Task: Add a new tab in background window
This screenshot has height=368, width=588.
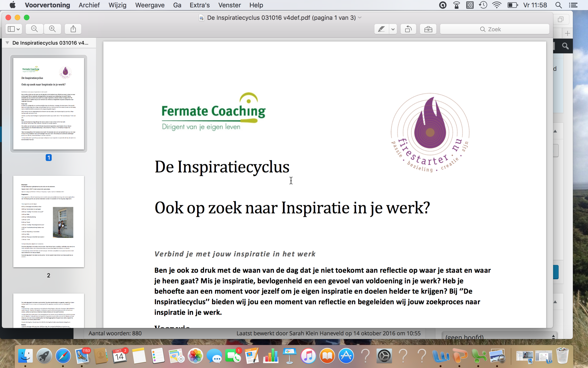Action: click(x=567, y=33)
